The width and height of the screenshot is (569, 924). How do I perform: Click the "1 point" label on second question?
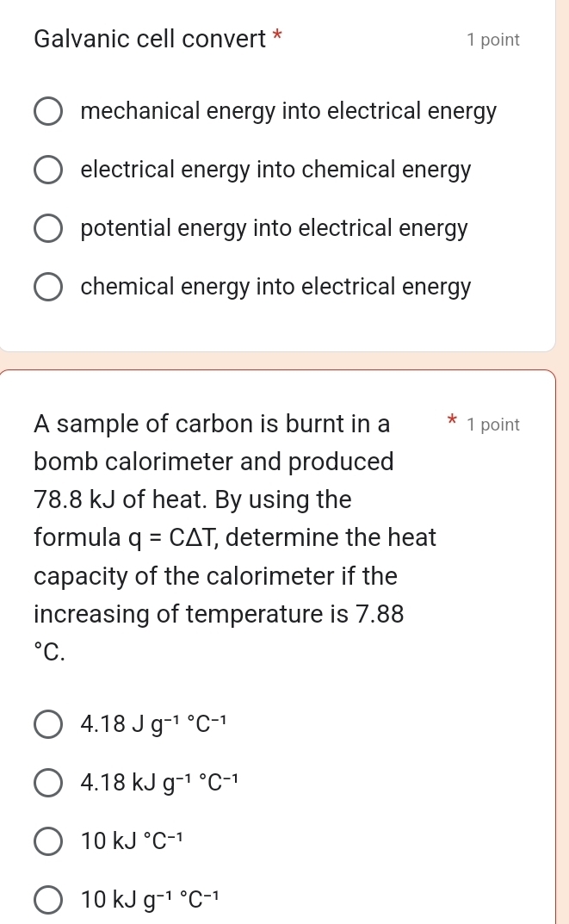[x=493, y=424]
